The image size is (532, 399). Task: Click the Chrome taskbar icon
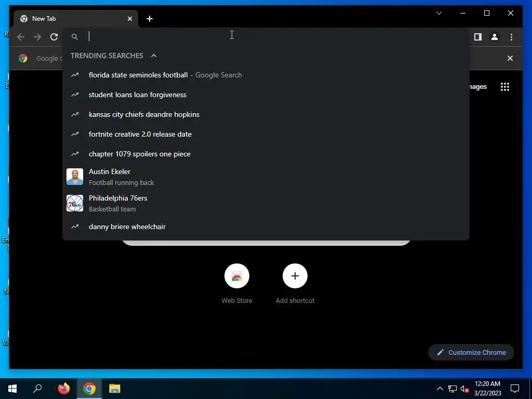pos(89,389)
